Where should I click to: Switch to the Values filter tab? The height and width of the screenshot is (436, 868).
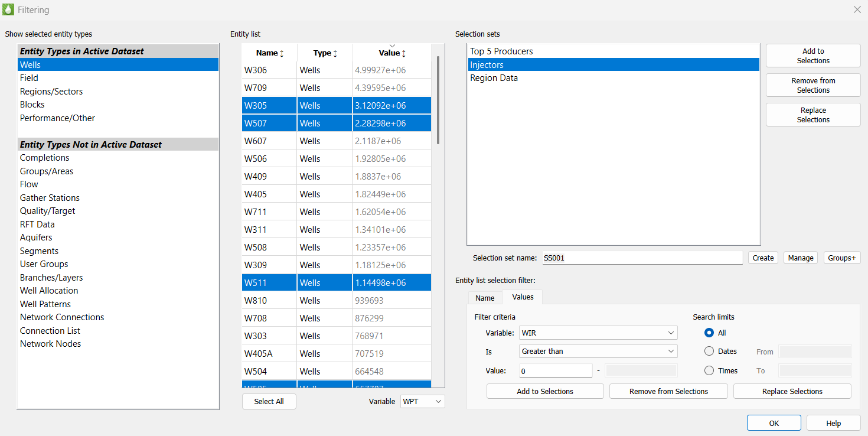pos(522,297)
